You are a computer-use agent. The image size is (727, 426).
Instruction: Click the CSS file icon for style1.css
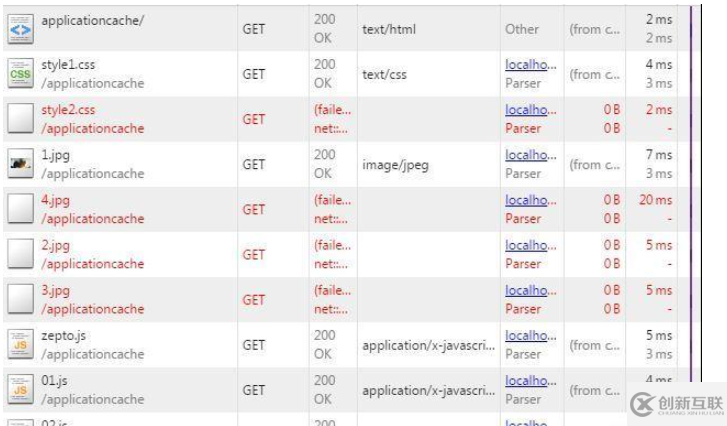pyautogui.click(x=20, y=74)
